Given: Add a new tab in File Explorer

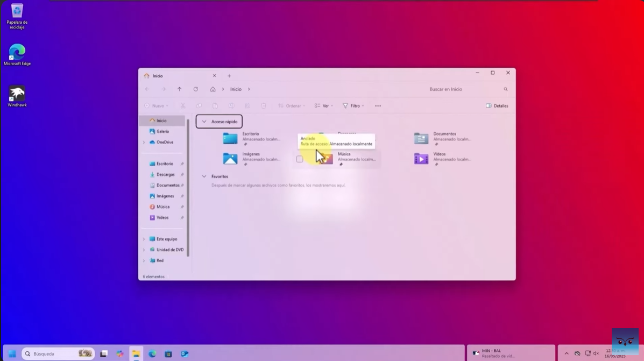Looking at the screenshot, I should tap(229, 76).
